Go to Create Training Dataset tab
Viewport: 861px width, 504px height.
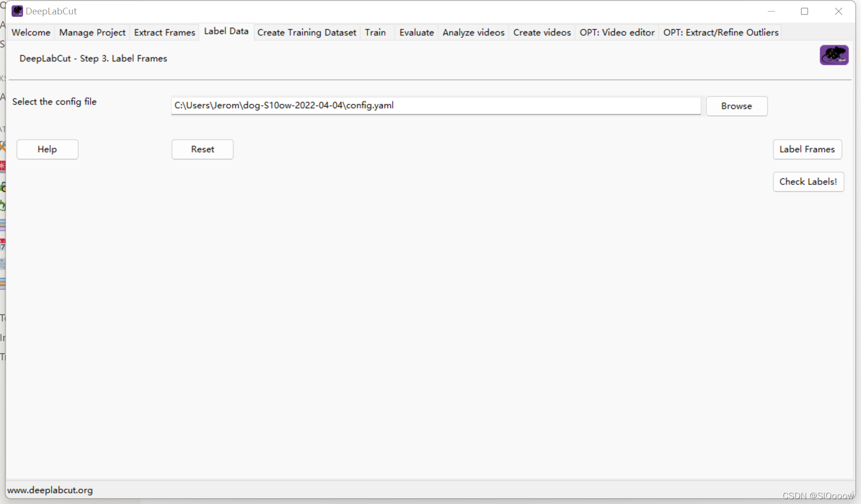pyautogui.click(x=307, y=32)
